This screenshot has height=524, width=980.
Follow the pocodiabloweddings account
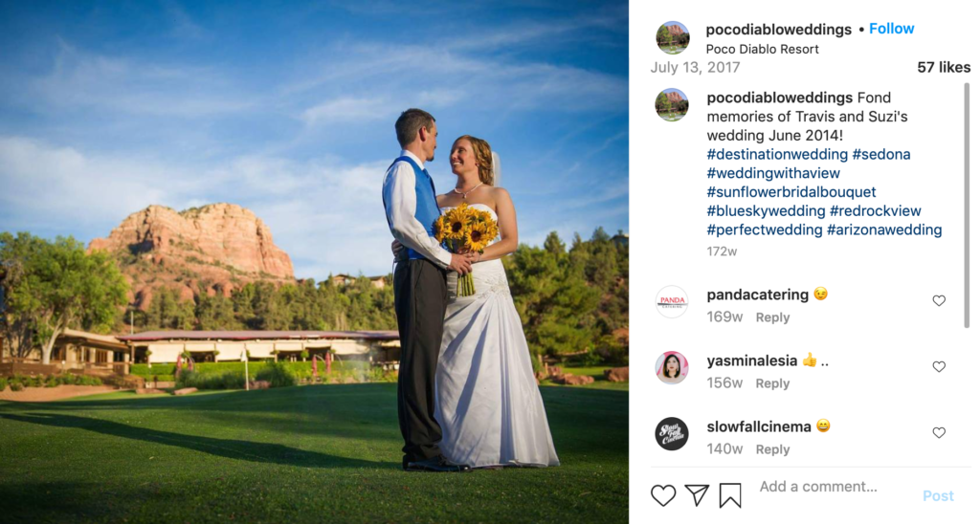[891, 29]
